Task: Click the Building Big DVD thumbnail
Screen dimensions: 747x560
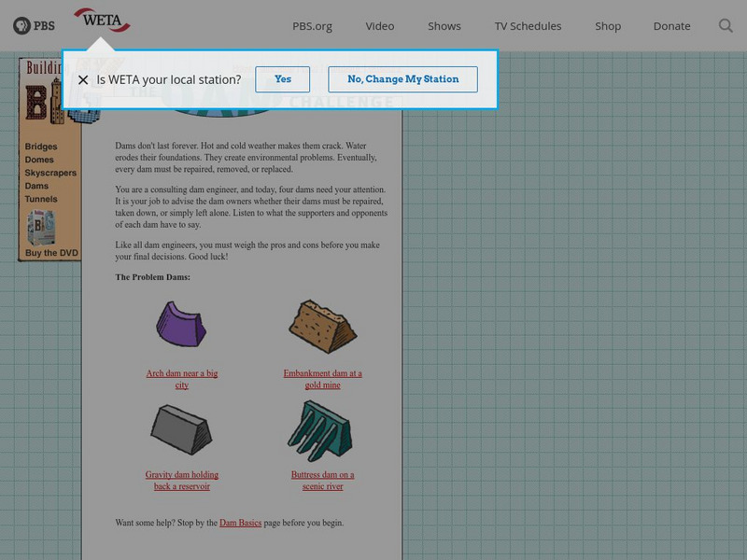Action: [x=41, y=228]
